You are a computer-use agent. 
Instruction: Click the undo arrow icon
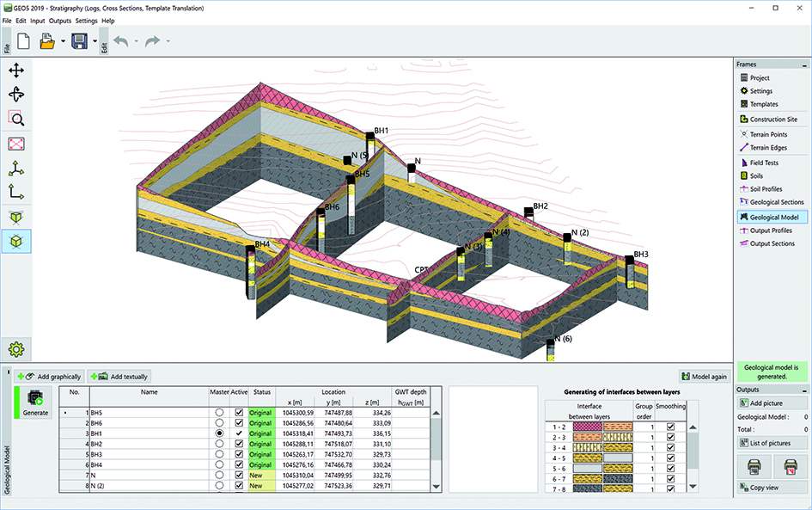click(119, 40)
